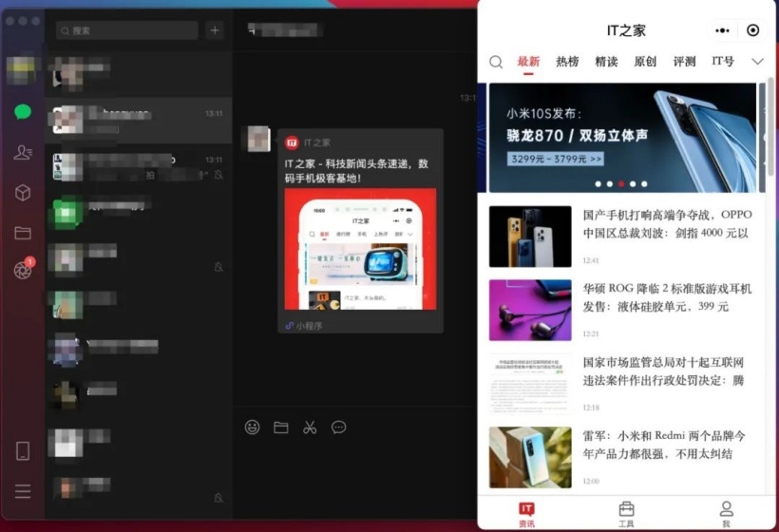This screenshot has width=779, height=532.
Task: Open the mini program three-dots menu
Action: [722, 30]
